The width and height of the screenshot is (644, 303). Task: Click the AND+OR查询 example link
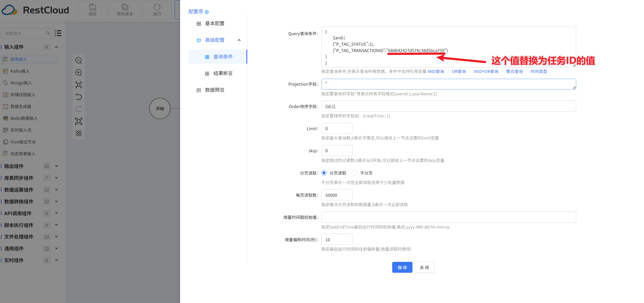tap(486, 71)
